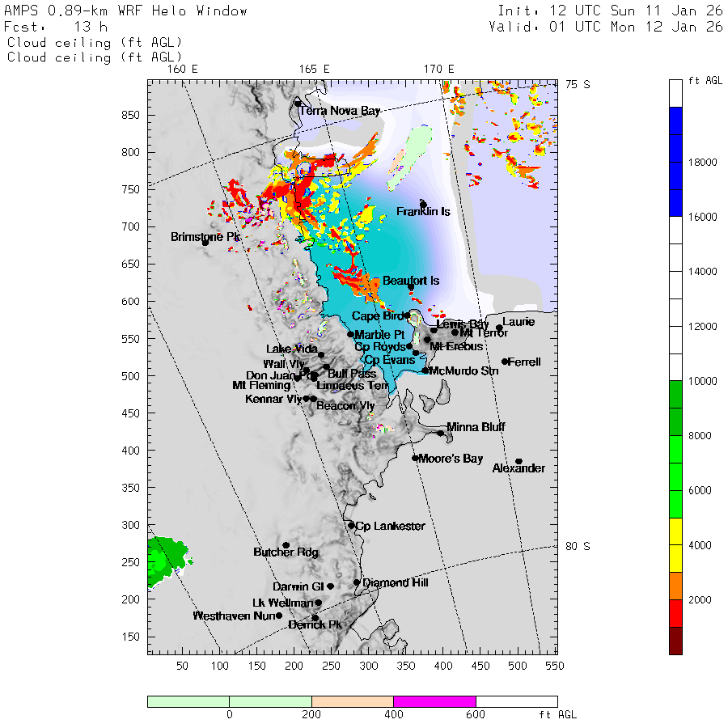Click the 'Cp Evans' map label
The height and width of the screenshot is (728, 728).
pos(390,360)
